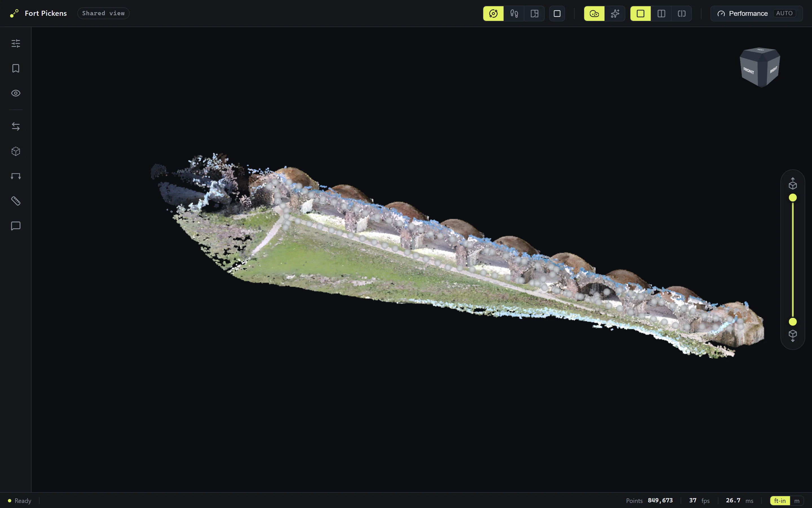
Task: Switch units to ft-in
Action: tap(780, 501)
